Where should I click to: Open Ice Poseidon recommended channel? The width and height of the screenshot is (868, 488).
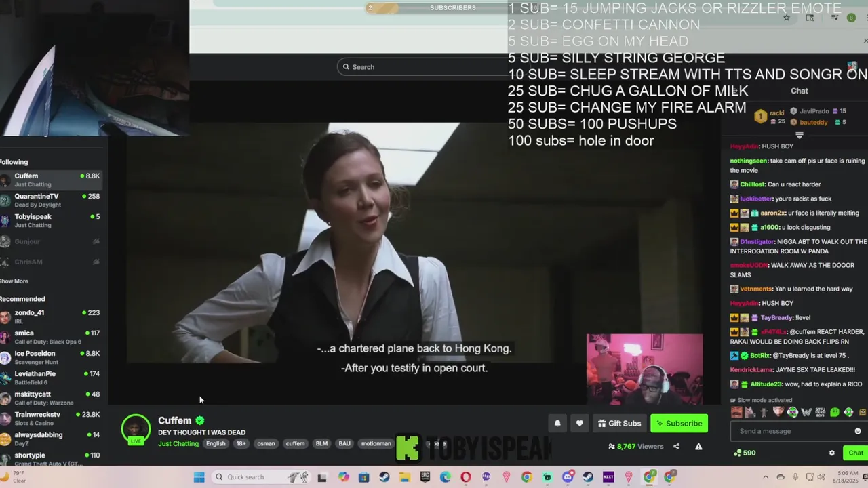pos(51,357)
